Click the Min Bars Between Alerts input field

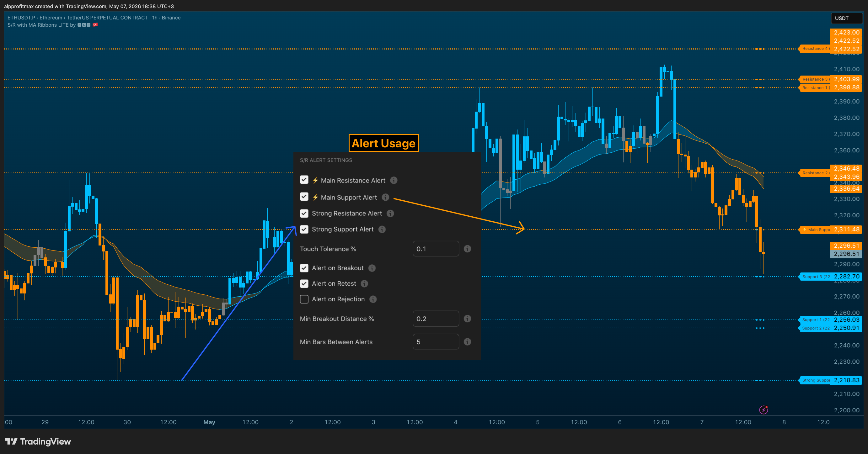coord(436,341)
